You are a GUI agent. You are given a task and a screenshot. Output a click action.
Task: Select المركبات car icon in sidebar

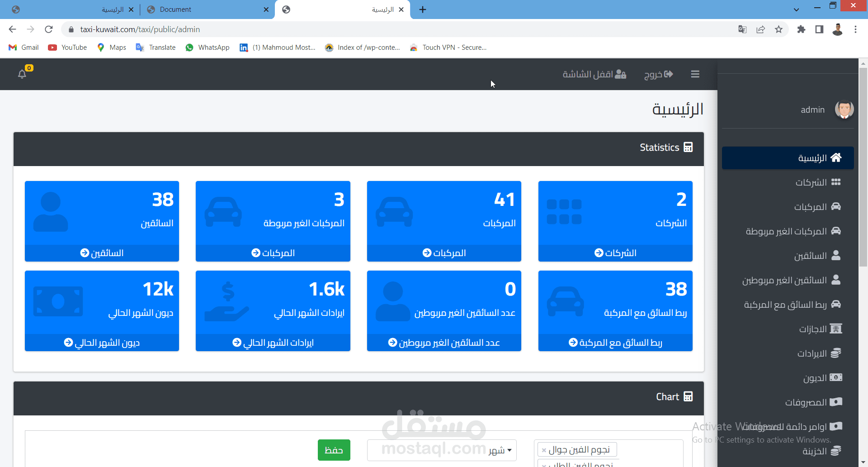(x=836, y=206)
